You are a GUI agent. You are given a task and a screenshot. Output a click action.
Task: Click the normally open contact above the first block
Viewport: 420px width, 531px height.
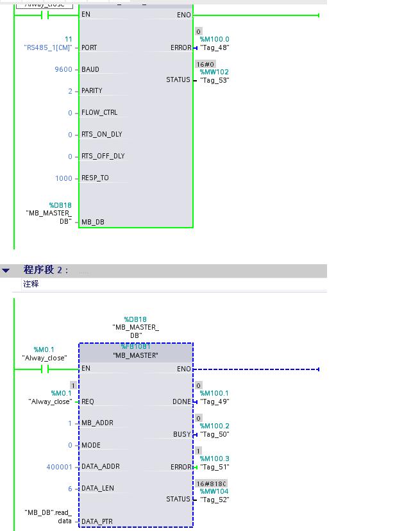click(45, 15)
